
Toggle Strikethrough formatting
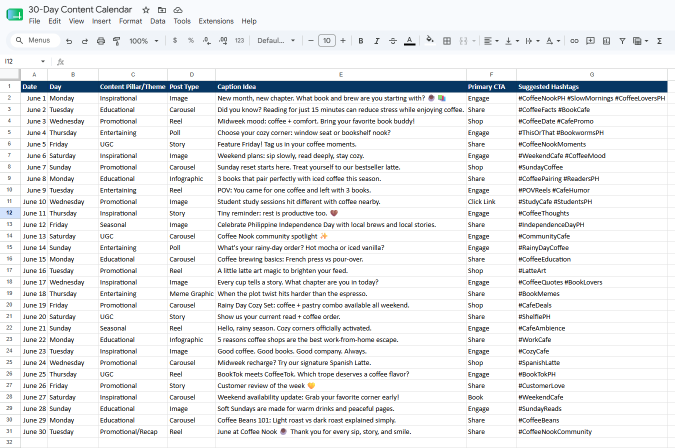point(393,41)
